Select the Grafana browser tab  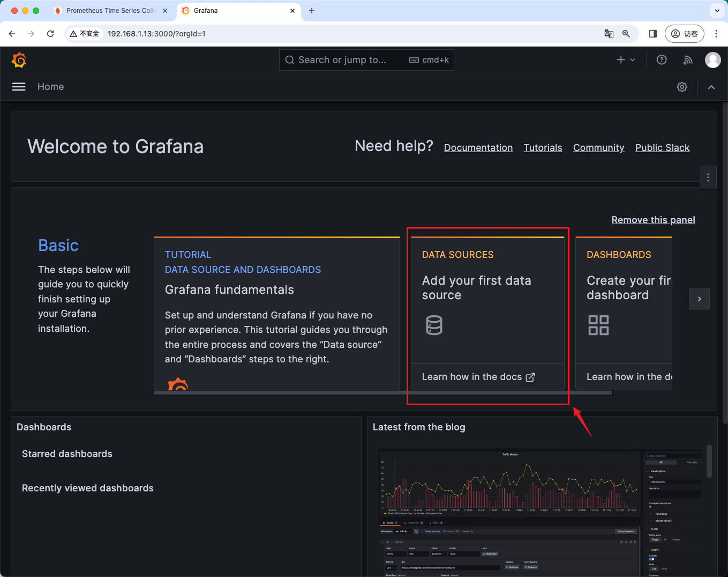[238, 11]
